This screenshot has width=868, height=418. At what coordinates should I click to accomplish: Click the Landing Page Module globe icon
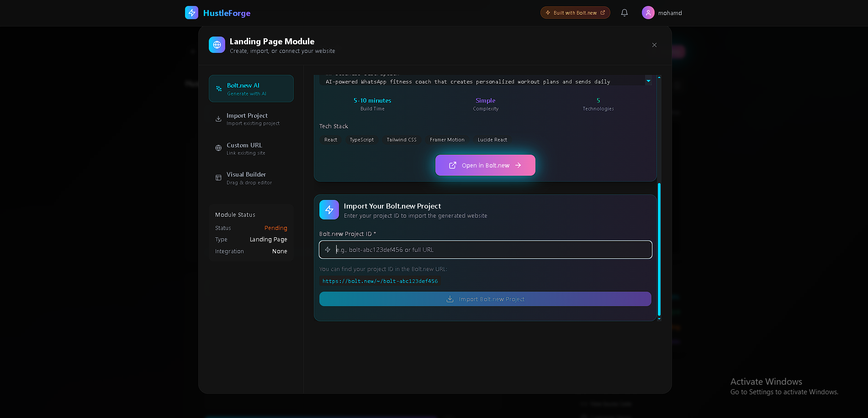click(x=217, y=45)
